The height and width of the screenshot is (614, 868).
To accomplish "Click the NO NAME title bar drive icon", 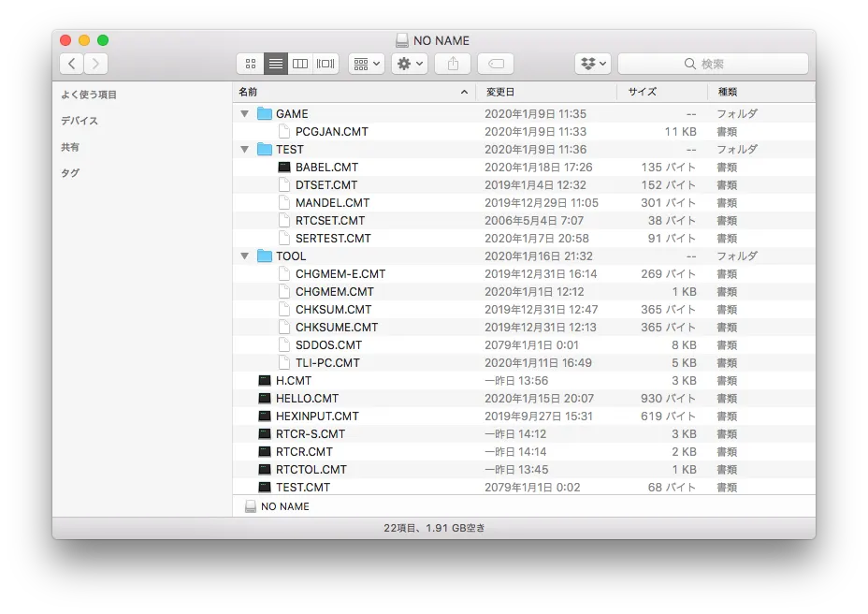I will [x=402, y=40].
